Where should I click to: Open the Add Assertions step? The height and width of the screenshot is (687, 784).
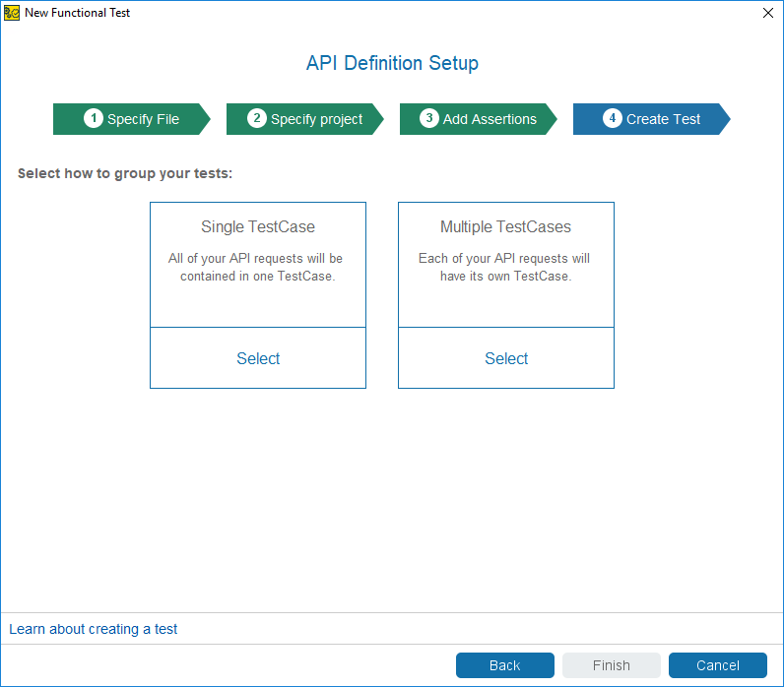(x=478, y=119)
